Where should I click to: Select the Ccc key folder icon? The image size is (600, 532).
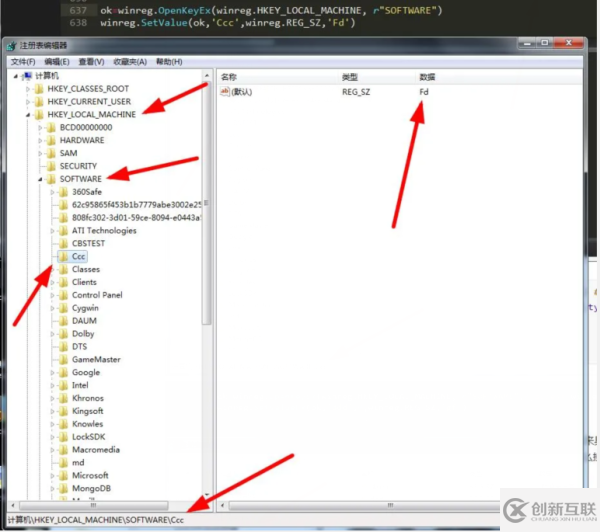click(63, 256)
